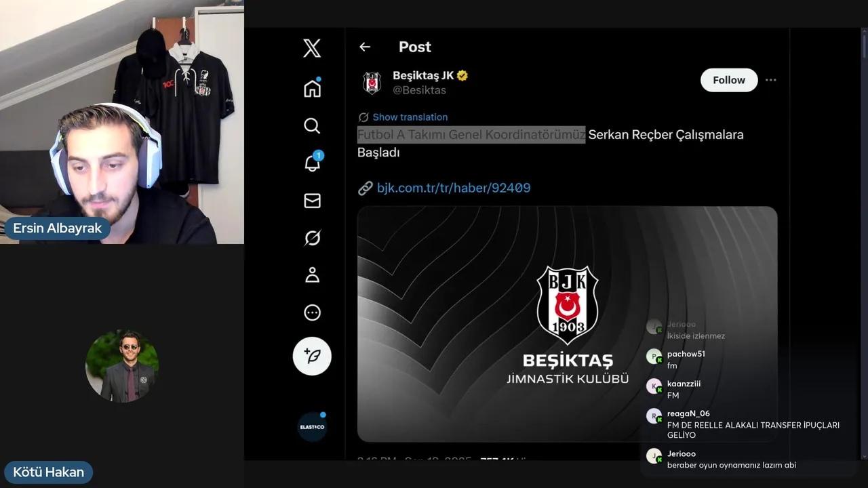The height and width of the screenshot is (488, 868).
Task: Go back with the arrow icon
Action: 365,47
